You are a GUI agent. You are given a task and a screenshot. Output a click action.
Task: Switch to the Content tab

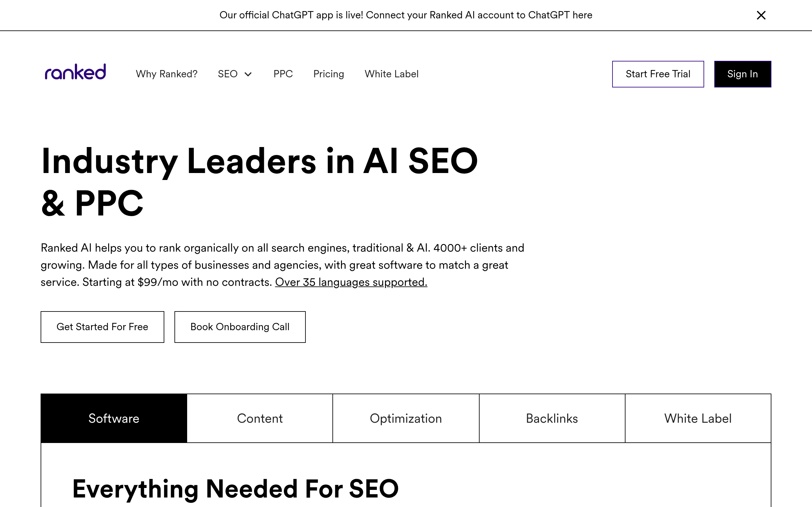tap(260, 418)
